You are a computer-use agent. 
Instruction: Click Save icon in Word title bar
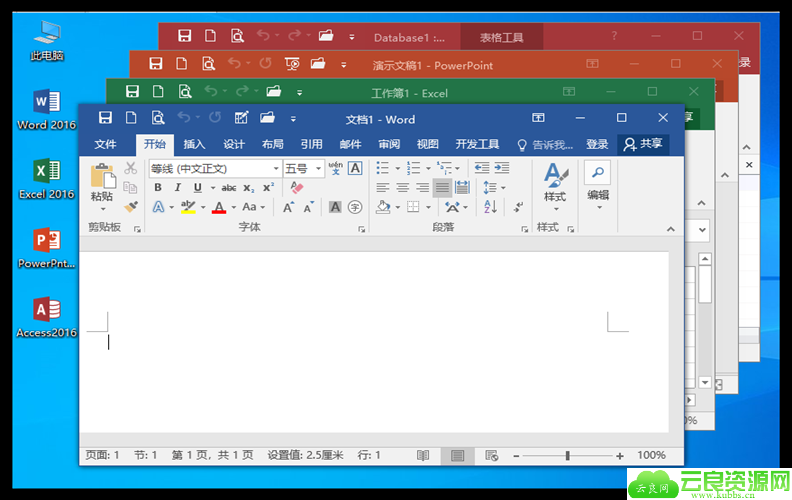point(105,118)
